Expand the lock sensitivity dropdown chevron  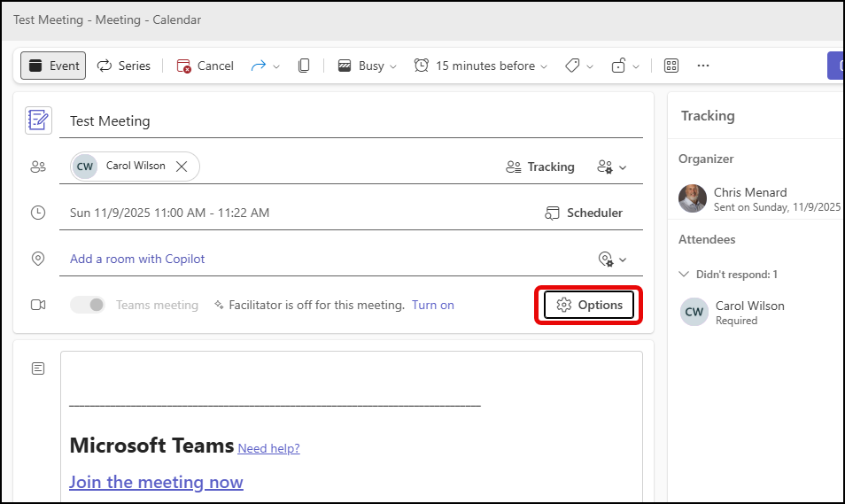636,66
